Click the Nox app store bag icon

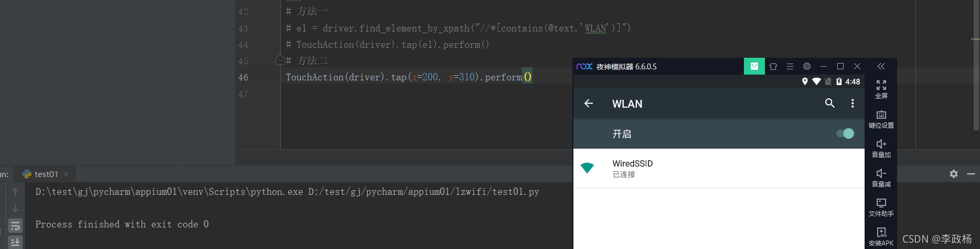[x=754, y=66]
